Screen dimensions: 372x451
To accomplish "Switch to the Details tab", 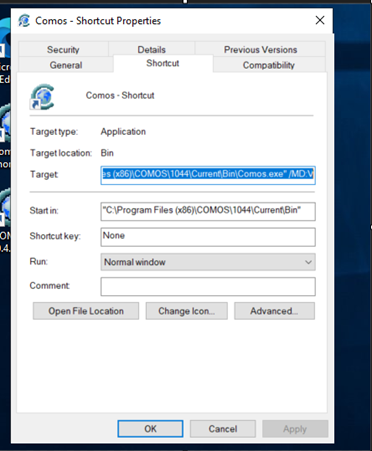I will [152, 49].
